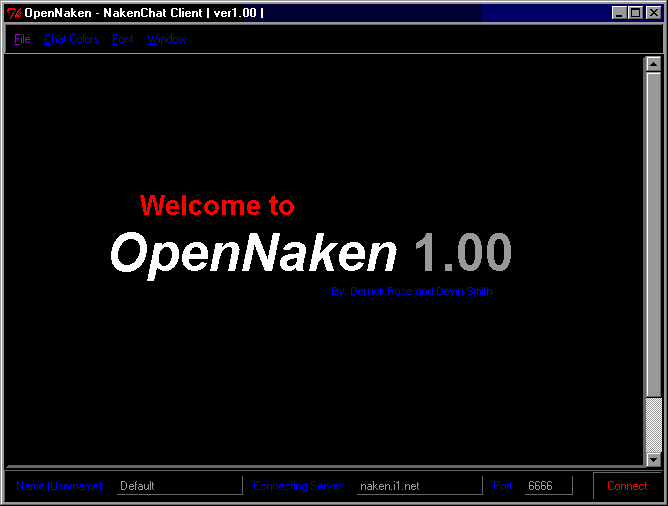
Task: Click the 'Connecting Server:' label
Action: point(298,486)
